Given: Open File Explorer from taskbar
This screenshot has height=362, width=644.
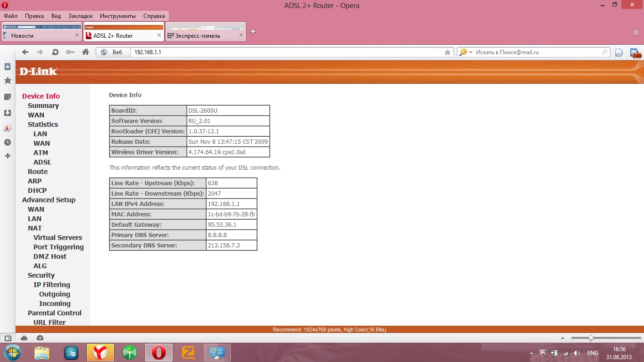Looking at the screenshot, I should click(x=42, y=352).
